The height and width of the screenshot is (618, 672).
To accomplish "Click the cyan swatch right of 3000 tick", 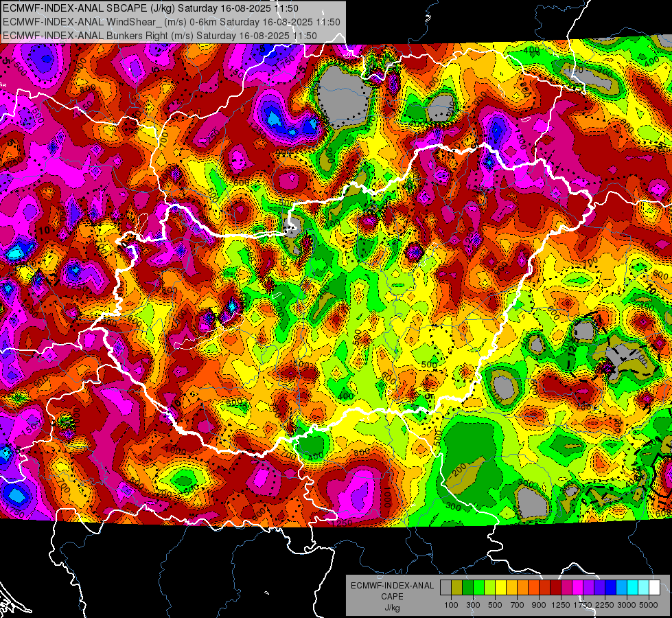I will point(633,587).
